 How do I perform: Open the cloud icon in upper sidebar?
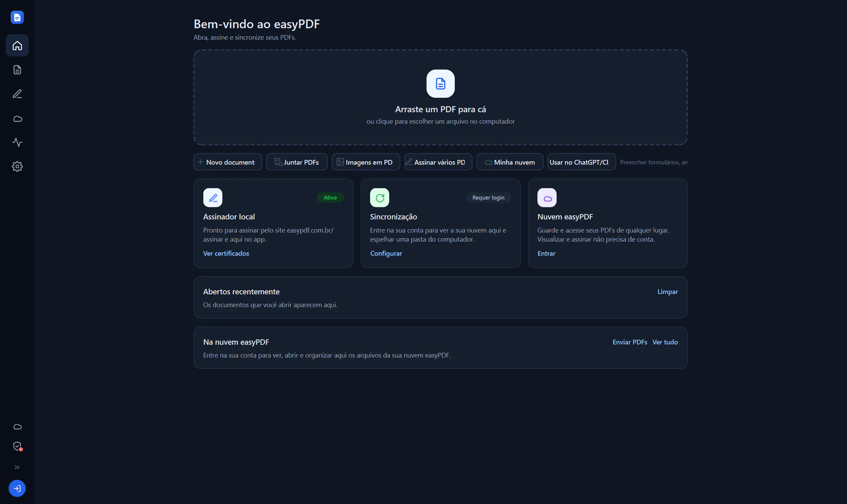tap(17, 119)
